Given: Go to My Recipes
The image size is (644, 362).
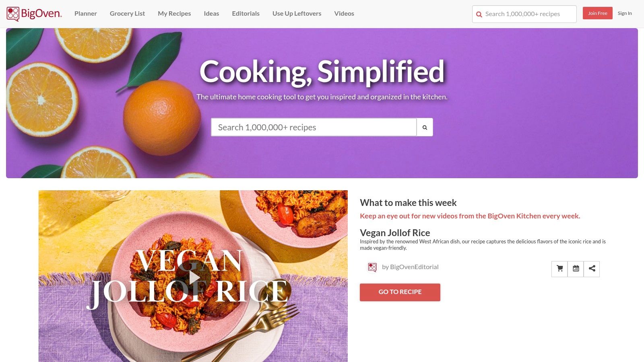Looking at the screenshot, I should 174,13.
